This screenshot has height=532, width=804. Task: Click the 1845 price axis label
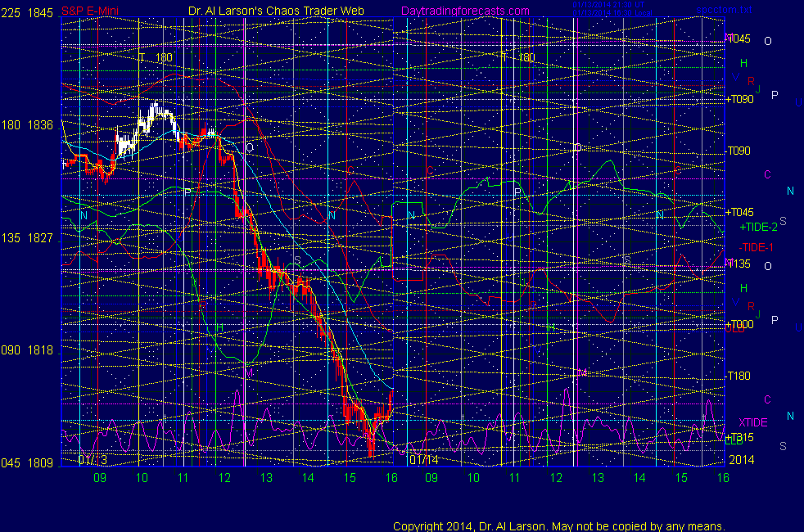[x=40, y=13]
